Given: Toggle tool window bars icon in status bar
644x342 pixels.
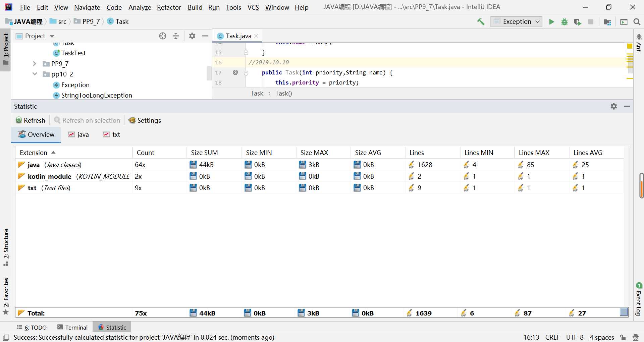Looking at the screenshot, I should [6, 337].
